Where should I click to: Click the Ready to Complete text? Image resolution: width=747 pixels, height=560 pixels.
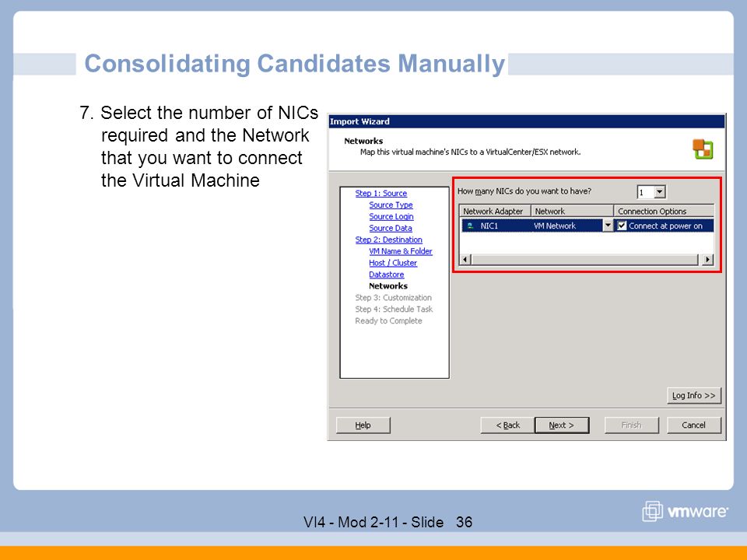pyautogui.click(x=388, y=320)
